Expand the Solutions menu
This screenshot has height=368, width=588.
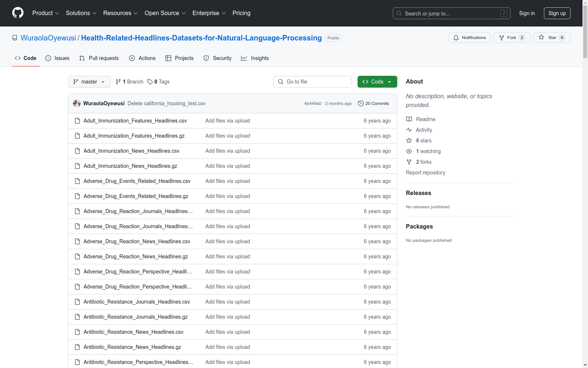point(81,13)
